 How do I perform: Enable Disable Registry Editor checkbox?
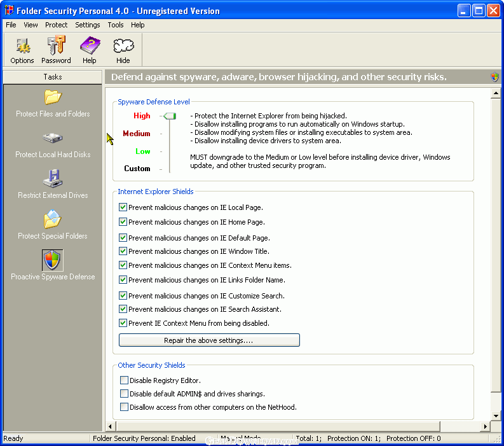[x=124, y=380]
